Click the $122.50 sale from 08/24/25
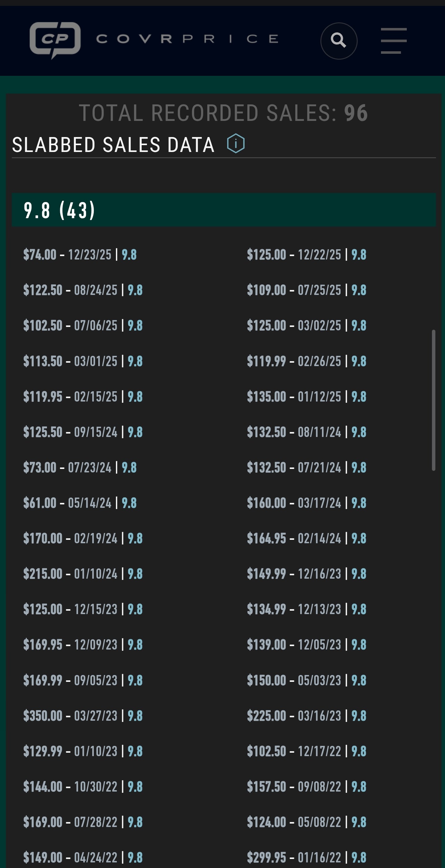 point(83,290)
